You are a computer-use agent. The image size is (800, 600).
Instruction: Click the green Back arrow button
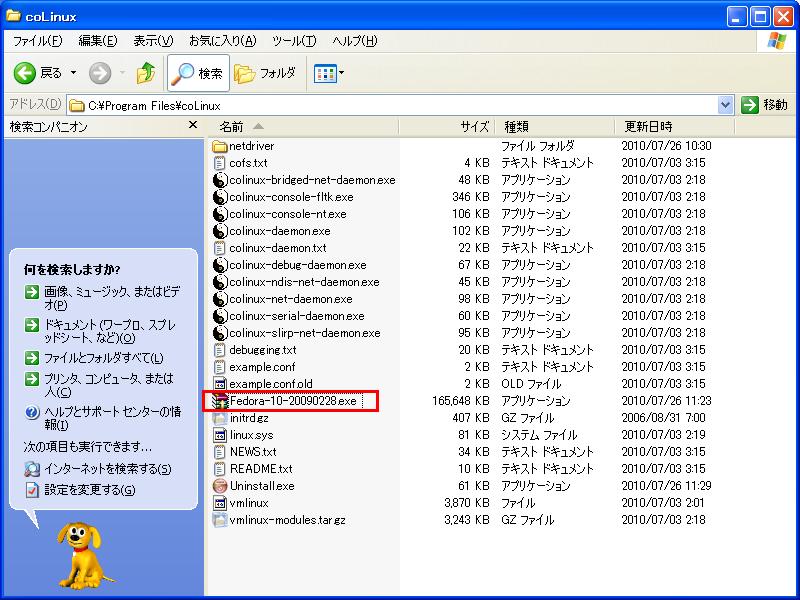[x=24, y=73]
